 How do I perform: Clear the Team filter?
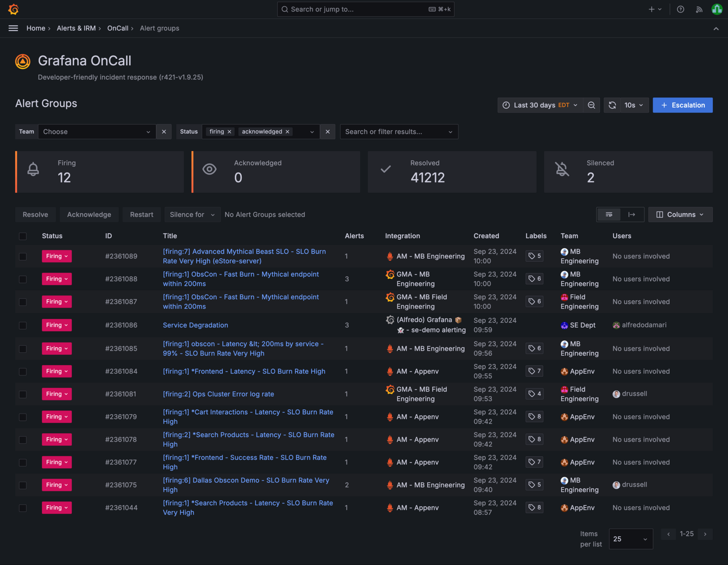tap(164, 132)
